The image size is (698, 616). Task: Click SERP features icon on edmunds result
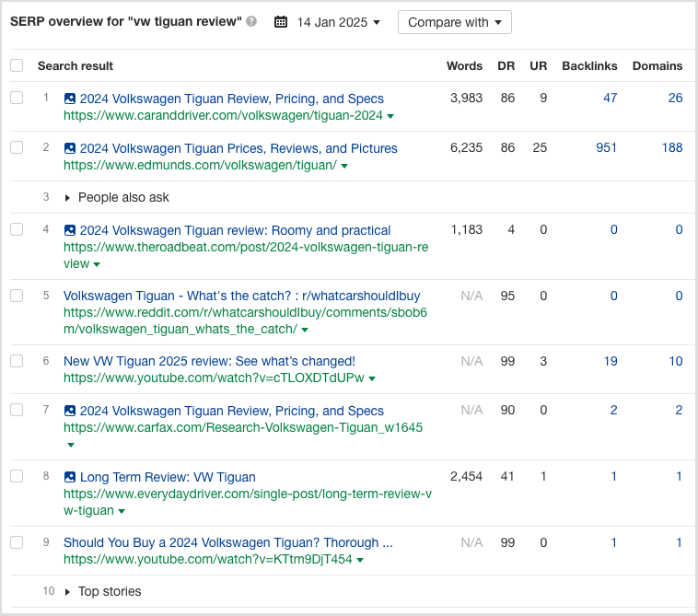[x=70, y=148]
